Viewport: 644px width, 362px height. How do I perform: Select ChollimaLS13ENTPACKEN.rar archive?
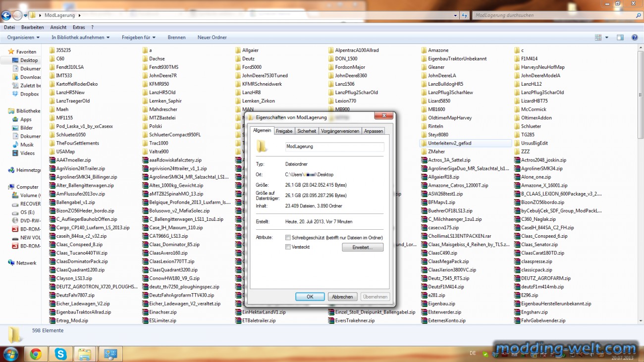point(459,236)
